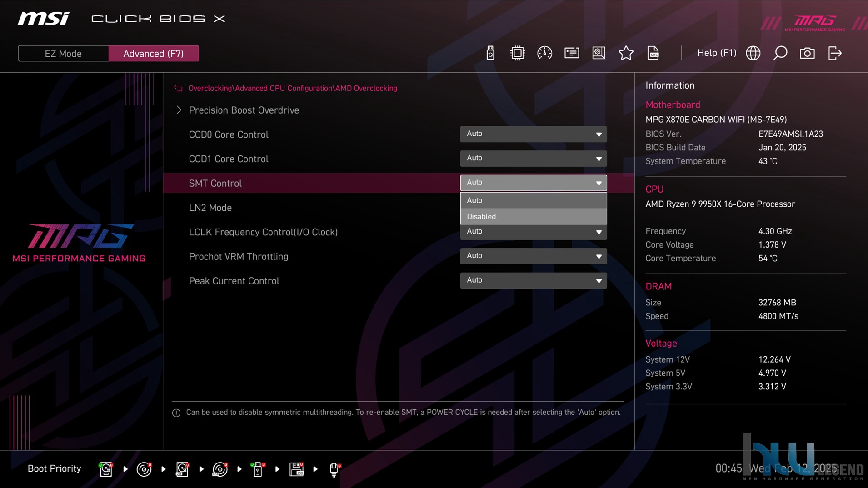Open the CPU chip settings icon

click(517, 53)
